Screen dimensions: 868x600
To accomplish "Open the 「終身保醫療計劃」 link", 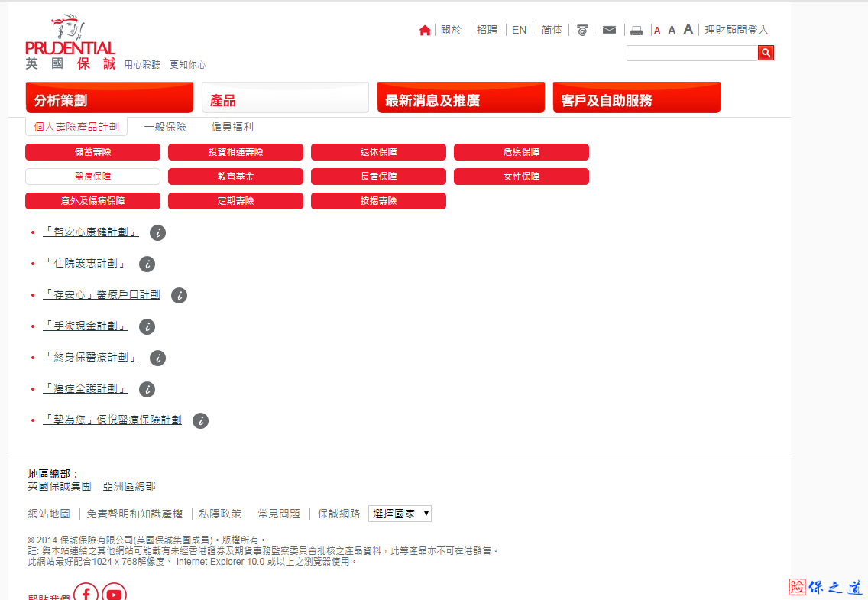I will pos(91,358).
